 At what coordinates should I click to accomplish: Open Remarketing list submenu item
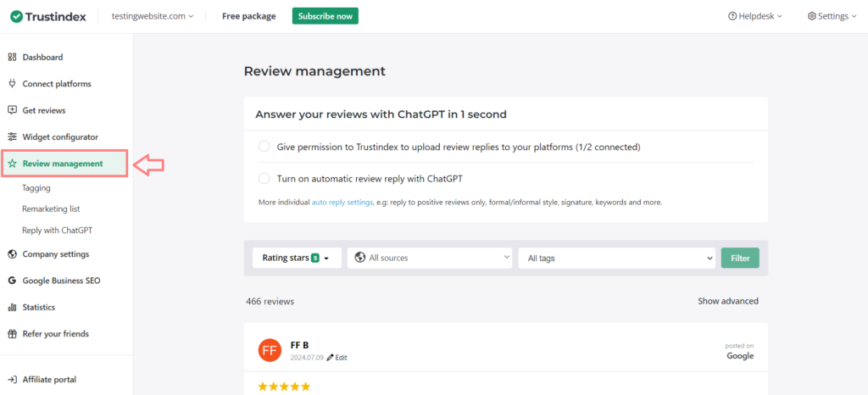click(x=51, y=209)
